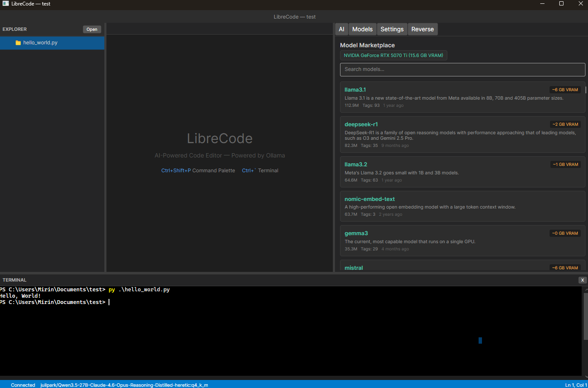This screenshot has height=388, width=588.
Task: Open the Reverse tab
Action: pos(422,29)
